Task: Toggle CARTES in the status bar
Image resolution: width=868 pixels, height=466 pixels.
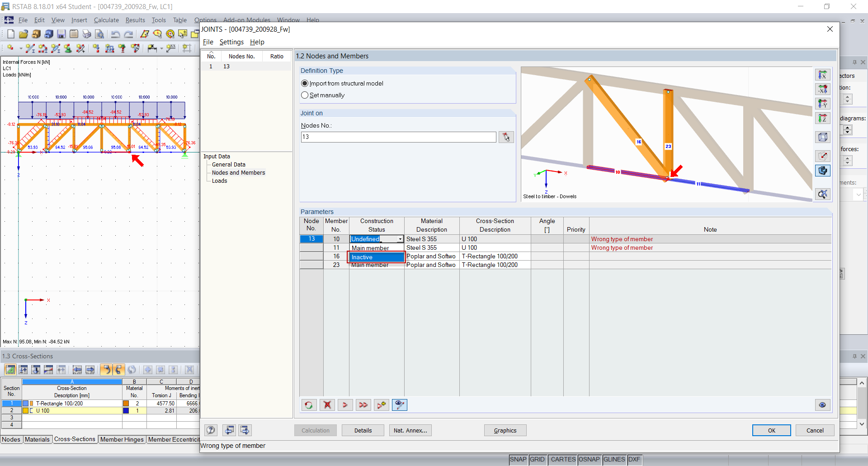Action: [563, 459]
